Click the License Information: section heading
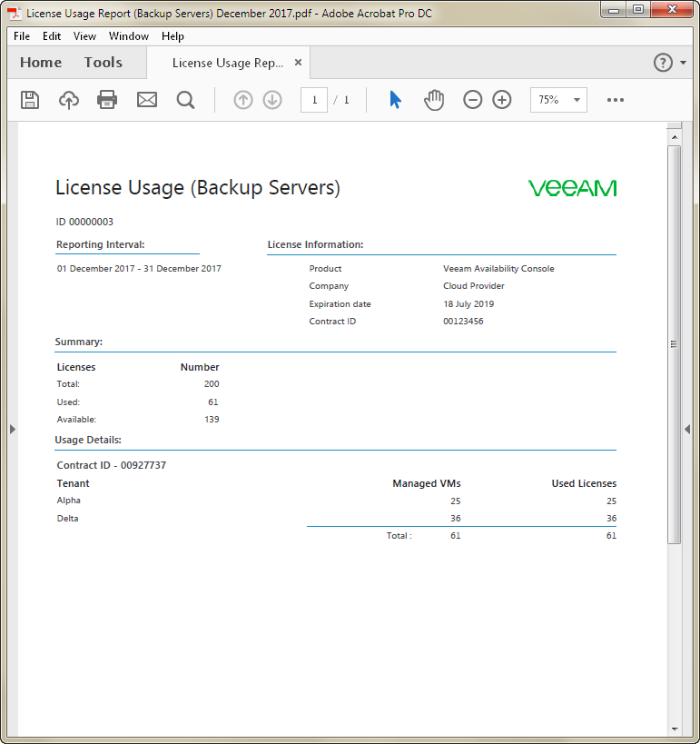This screenshot has height=744, width=700. pyautogui.click(x=315, y=244)
